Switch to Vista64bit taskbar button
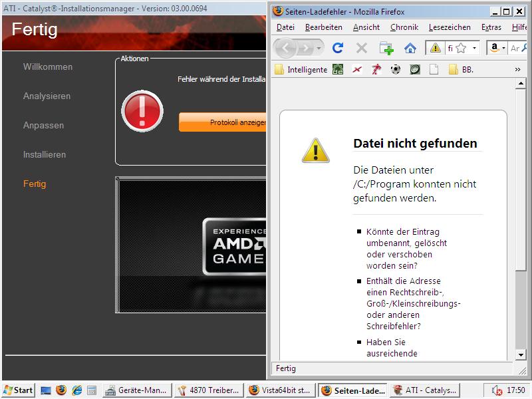Image resolution: width=532 pixels, height=399 pixels. click(x=280, y=390)
